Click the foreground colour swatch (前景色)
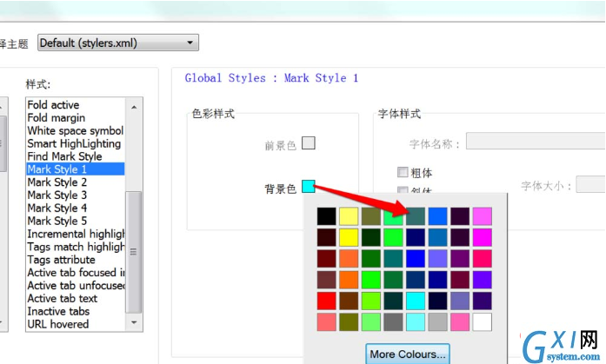The width and height of the screenshot is (606, 364). tap(308, 143)
